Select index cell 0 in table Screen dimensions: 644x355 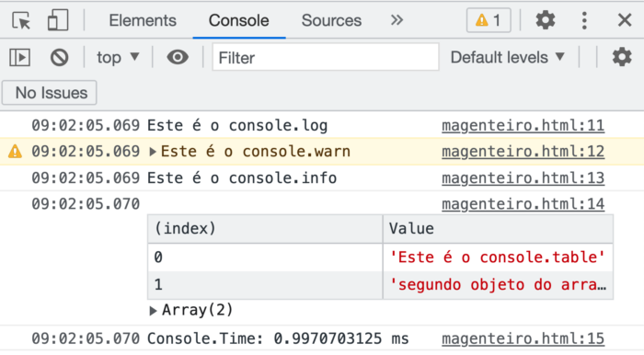(x=265, y=258)
